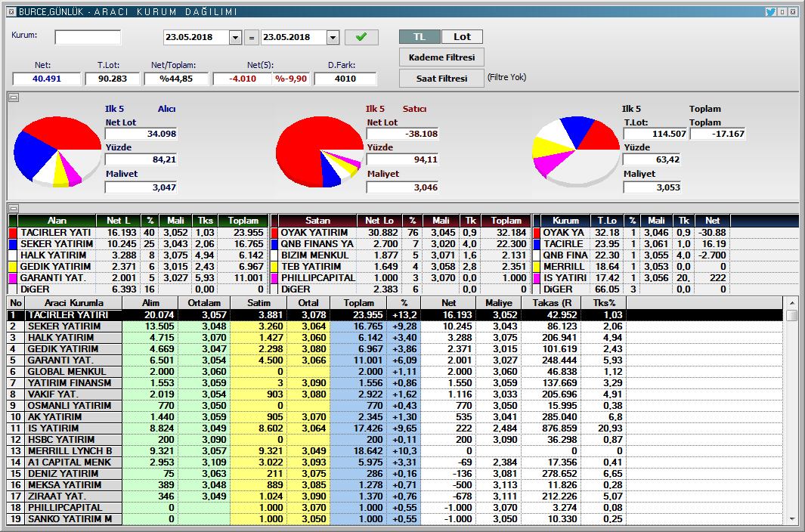Screen dimensions: 805x532
Task: Click the Twitter bird icon in title bar
Action: pos(770,11)
